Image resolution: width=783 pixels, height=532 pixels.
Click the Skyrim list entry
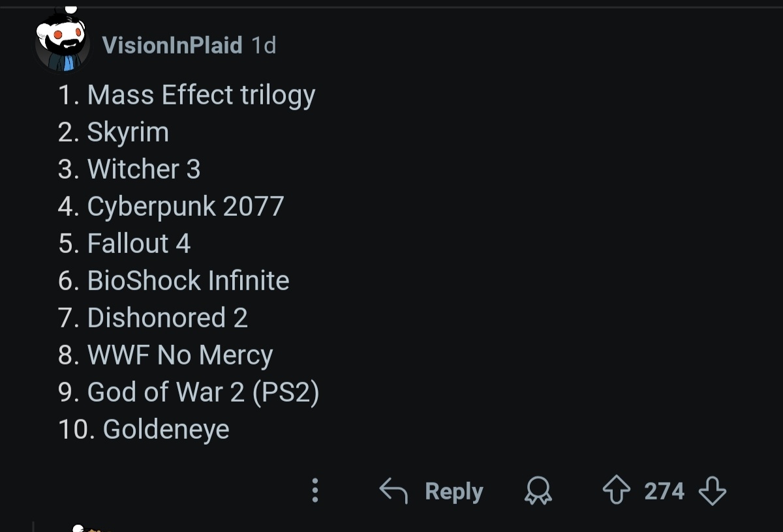coord(128,132)
